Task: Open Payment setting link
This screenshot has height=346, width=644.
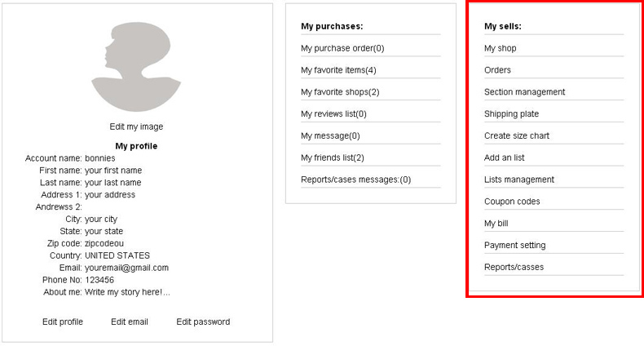Action: [514, 245]
